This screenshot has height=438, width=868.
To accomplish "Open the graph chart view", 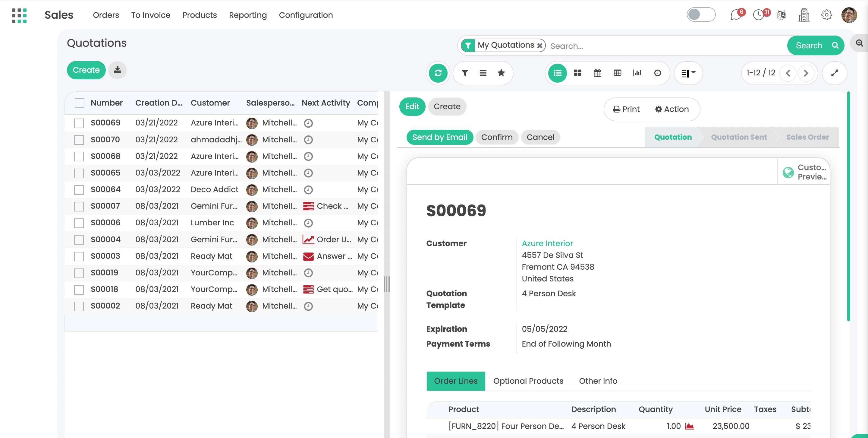I will click(637, 73).
